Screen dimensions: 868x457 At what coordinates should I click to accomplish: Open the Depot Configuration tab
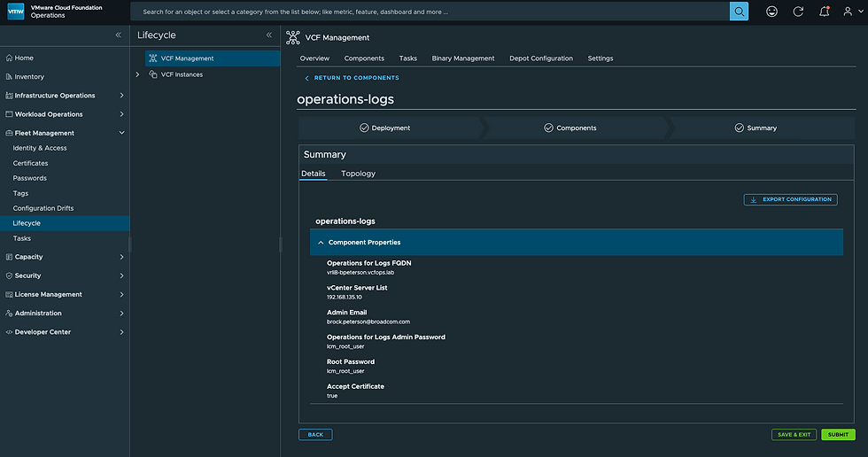541,58
